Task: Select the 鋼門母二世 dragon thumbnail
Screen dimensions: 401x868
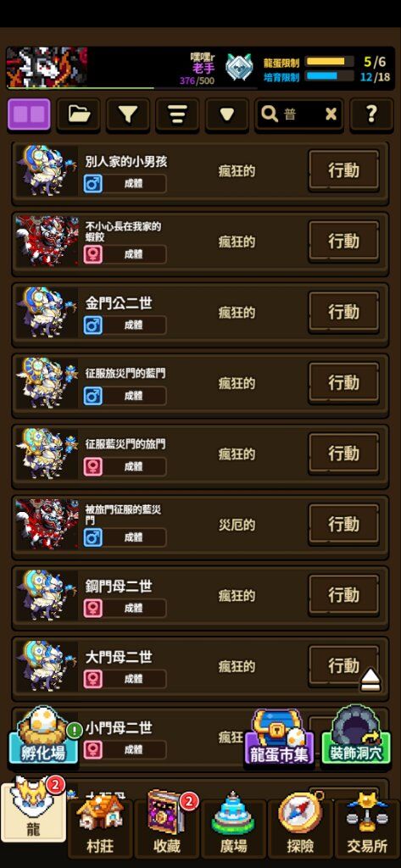Action: coord(47,595)
